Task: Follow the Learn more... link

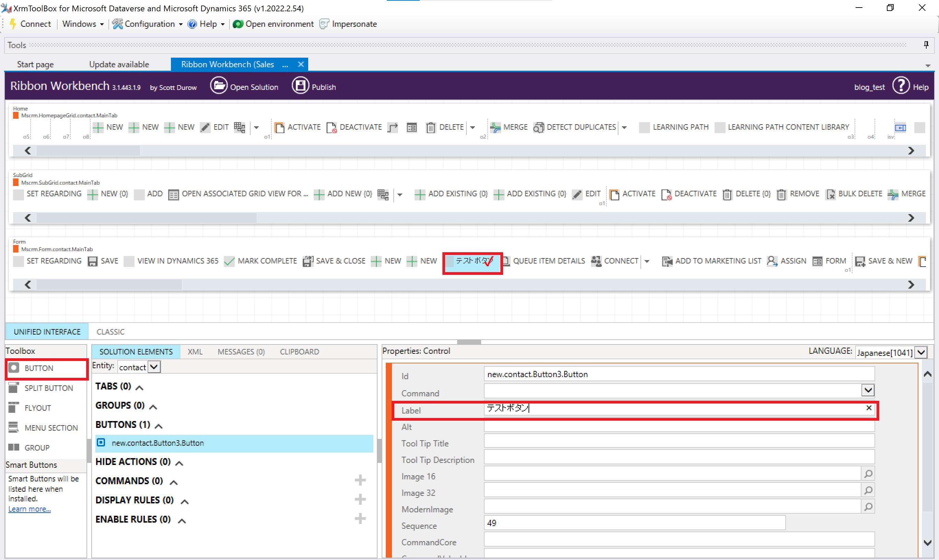Action: (30, 509)
